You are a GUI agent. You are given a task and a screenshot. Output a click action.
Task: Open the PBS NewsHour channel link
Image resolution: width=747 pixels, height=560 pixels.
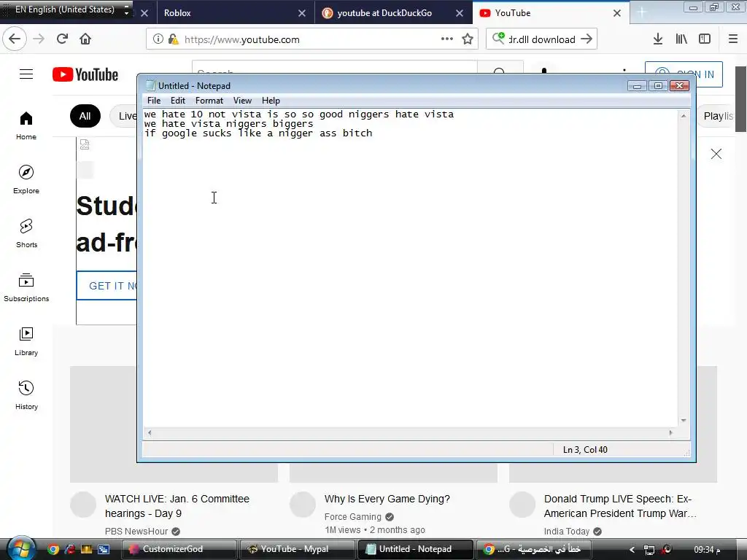point(136,531)
